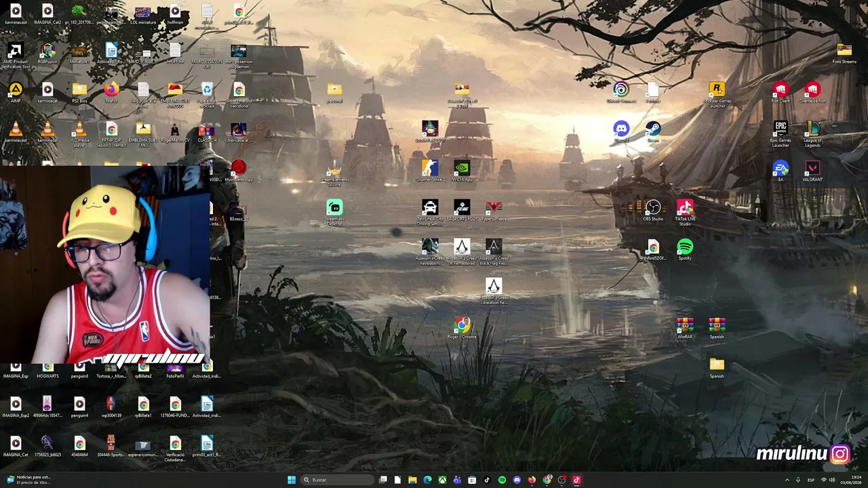
Task: Open the ESP language input selector
Action: point(811,480)
